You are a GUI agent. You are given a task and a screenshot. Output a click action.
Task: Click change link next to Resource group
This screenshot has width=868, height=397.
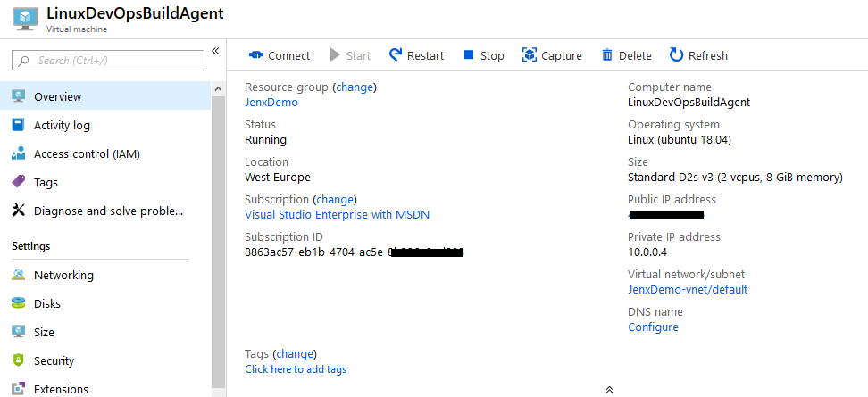(355, 87)
